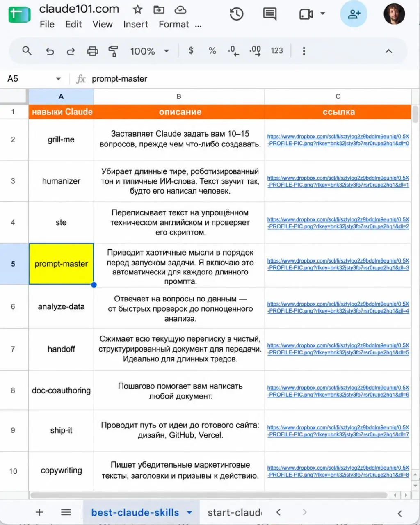Open the comments icon
This screenshot has width=420, height=525.
pos(269,14)
